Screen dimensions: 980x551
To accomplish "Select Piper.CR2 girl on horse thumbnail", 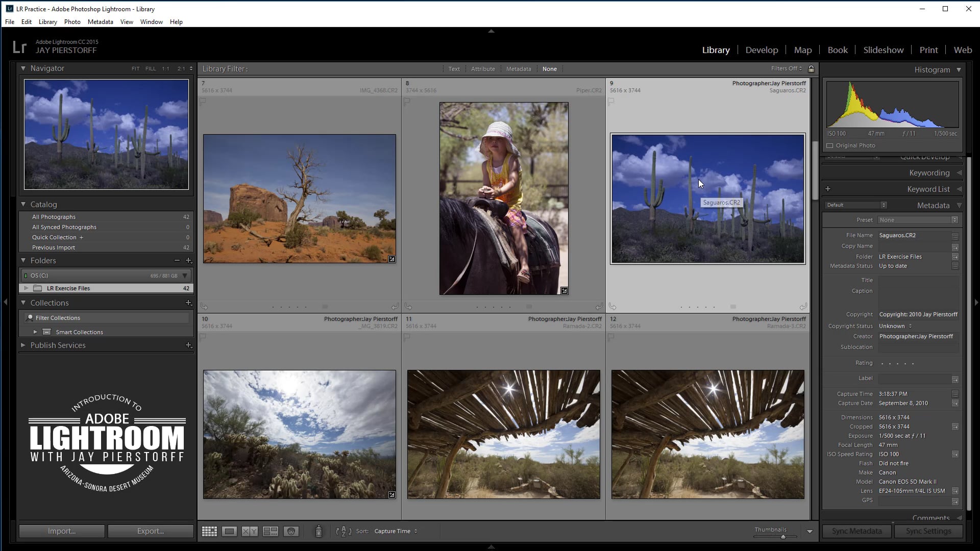I will (504, 198).
